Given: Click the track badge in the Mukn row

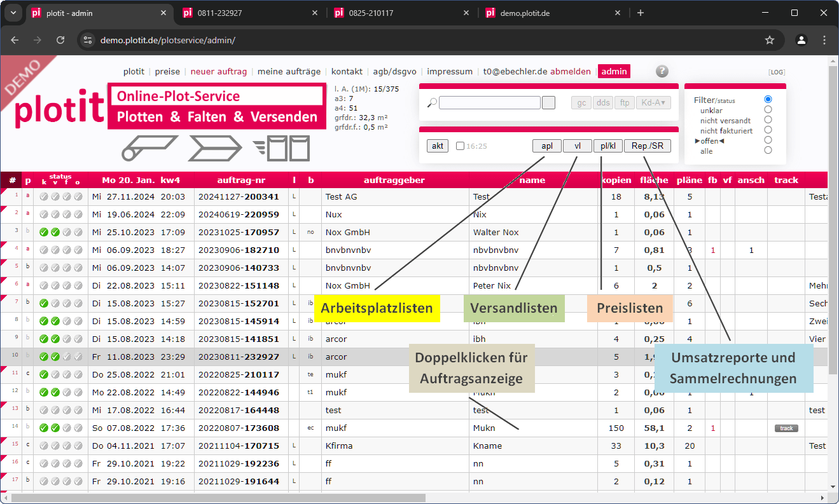Looking at the screenshot, I should 786,428.
